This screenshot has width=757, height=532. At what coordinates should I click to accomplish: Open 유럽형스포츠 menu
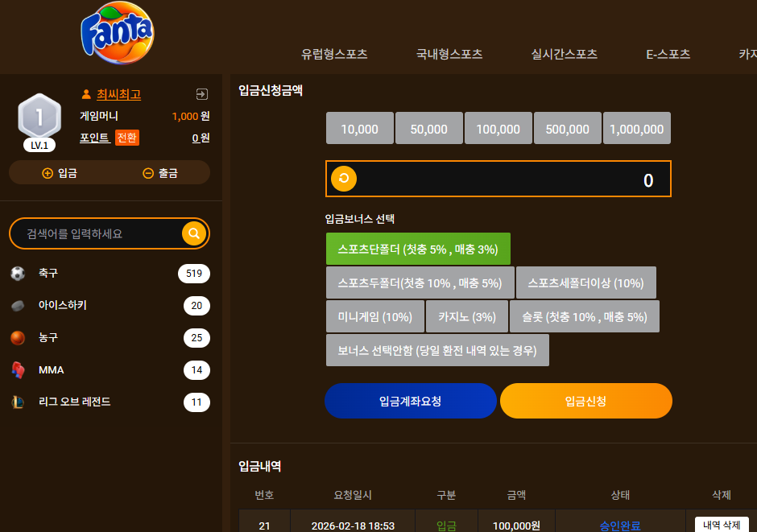pos(334,54)
